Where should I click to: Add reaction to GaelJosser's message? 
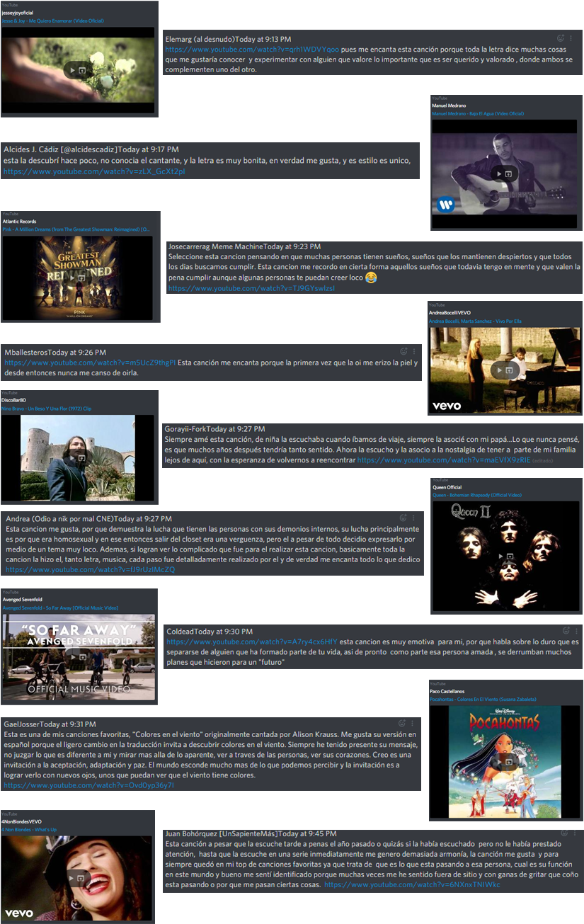tap(403, 724)
